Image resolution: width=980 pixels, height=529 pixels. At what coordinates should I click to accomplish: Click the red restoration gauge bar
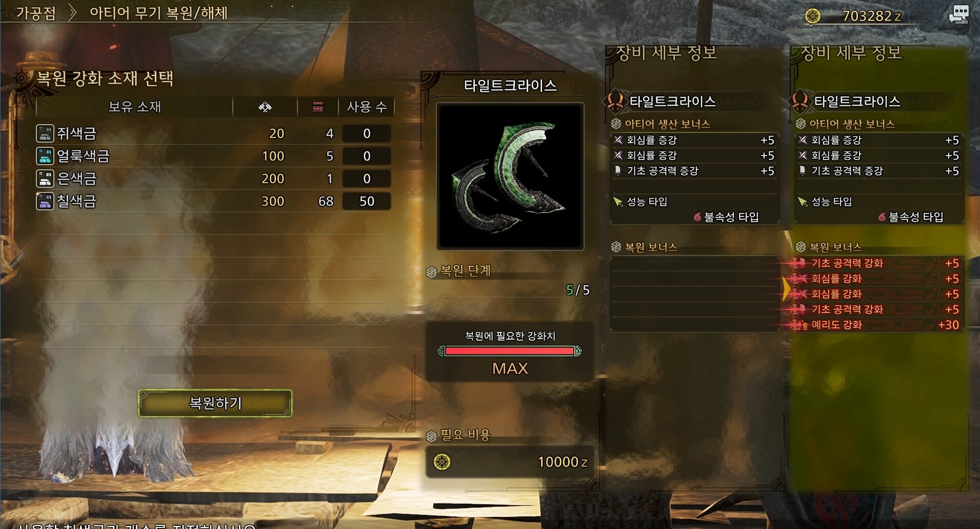point(510,351)
